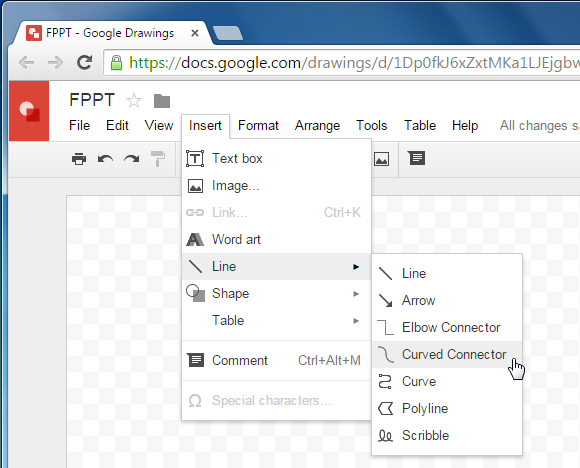Viewport: 580px width, 468px height.
Task: Select Table in the Insert menu
Action: coord(276,320)
